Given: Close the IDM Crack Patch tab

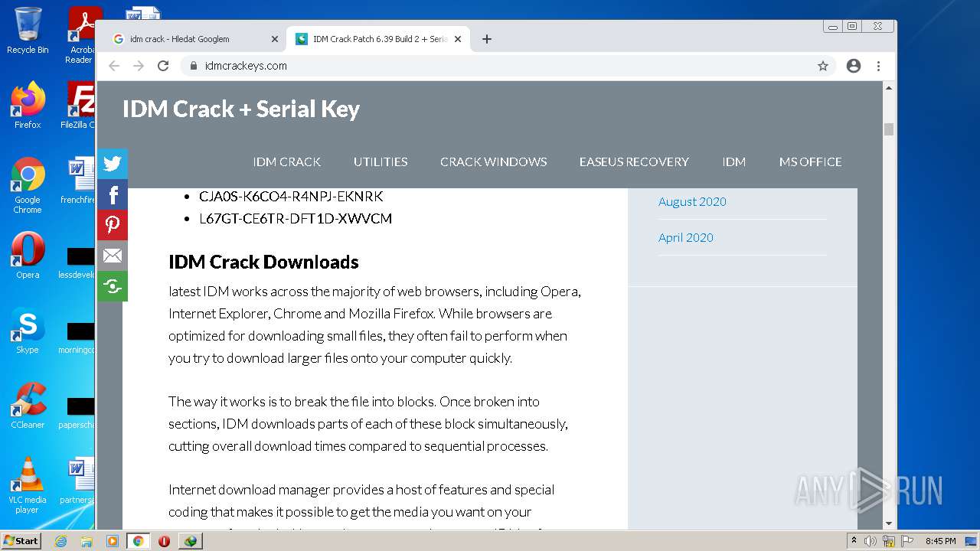Looking at the screenshot, I should [x=458, y=39].
